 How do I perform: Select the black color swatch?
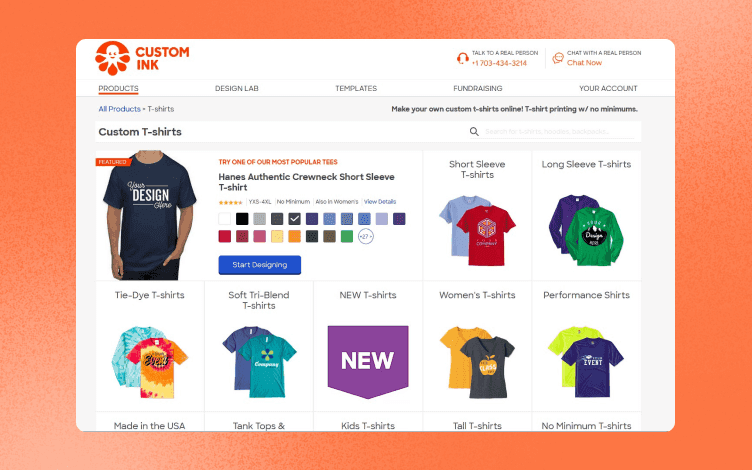pos(242,219)
